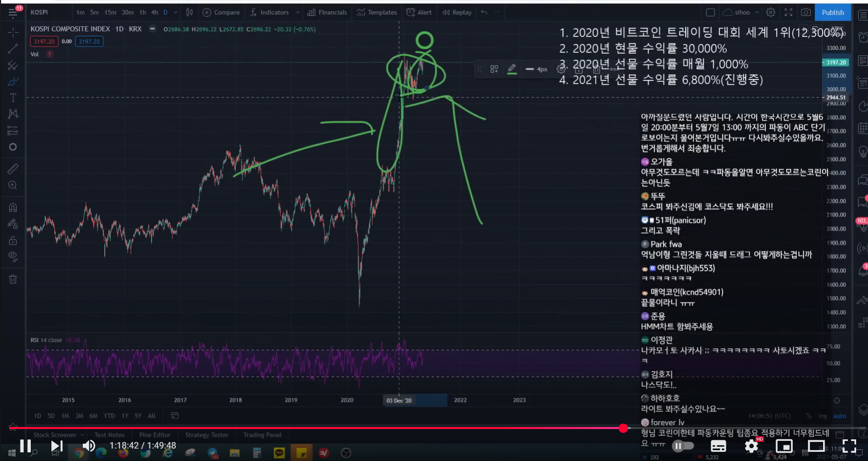The height and width of the screenshot is (461, 868).
Task: Create a new Alert
Action: [x=419, y=12]
